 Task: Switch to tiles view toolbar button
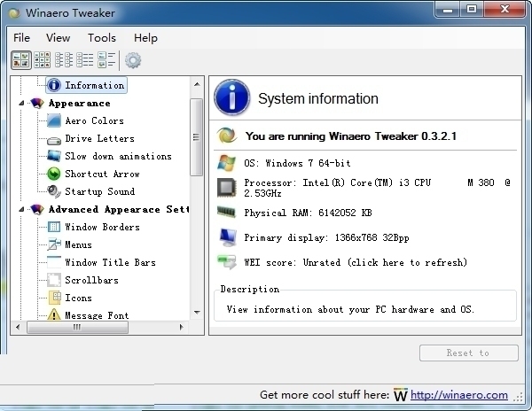106,60
